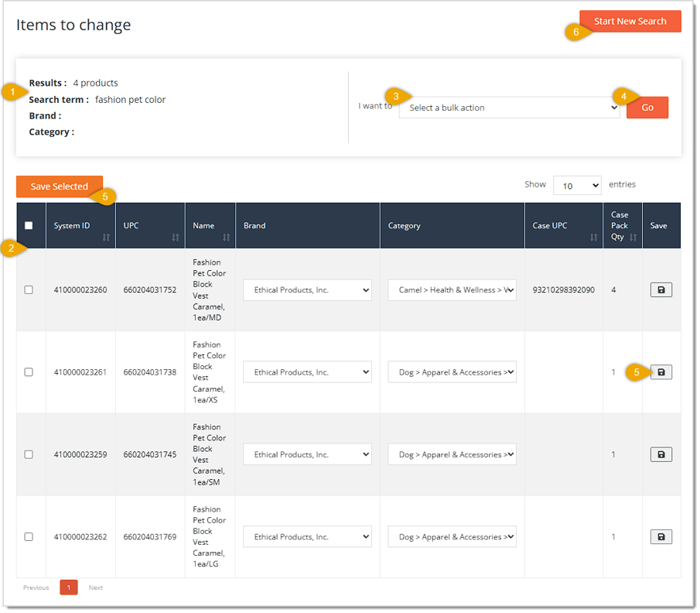Go to Next page
This screenshot has height=613, width=700.
coord(96,587)
